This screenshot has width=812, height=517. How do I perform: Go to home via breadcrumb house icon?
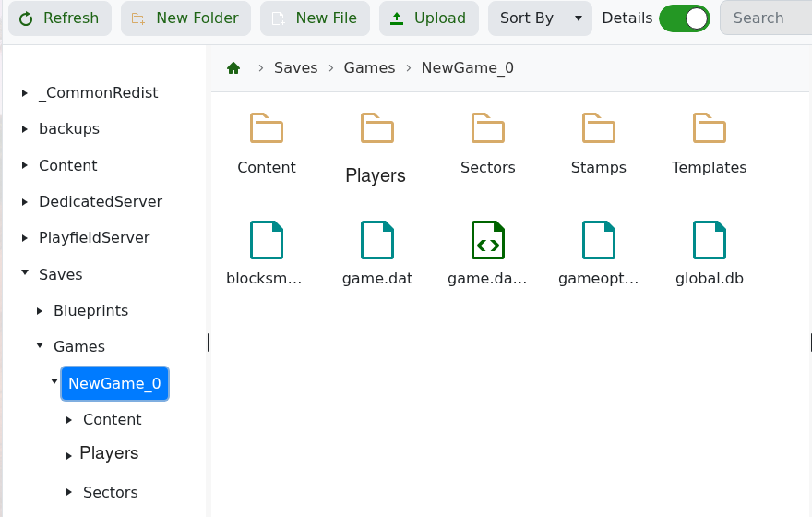click(x=233, y=68)
